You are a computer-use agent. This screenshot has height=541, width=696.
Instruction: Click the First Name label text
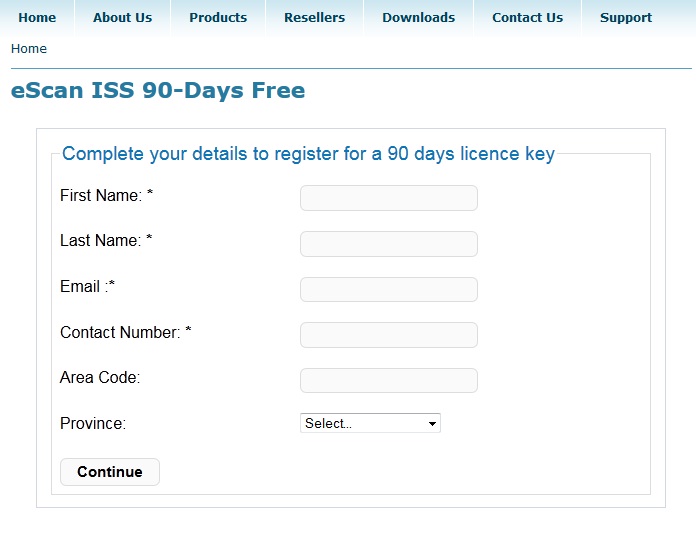(107, 195)
